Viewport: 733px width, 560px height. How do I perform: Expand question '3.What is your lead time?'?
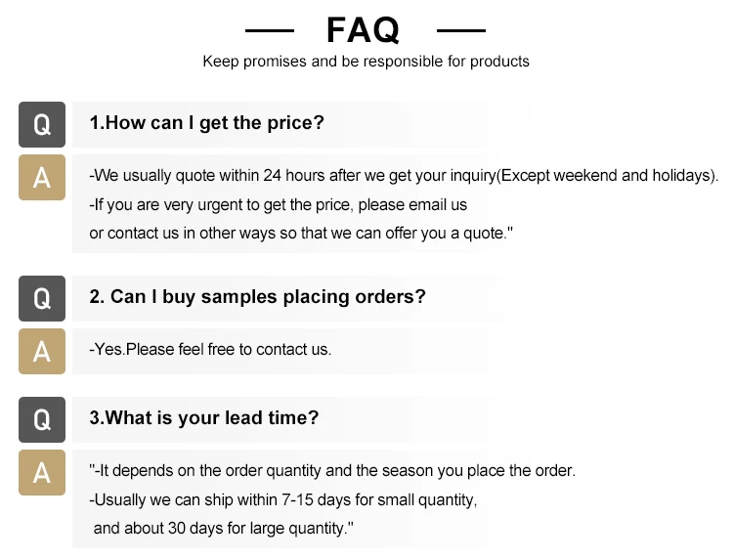203,418
